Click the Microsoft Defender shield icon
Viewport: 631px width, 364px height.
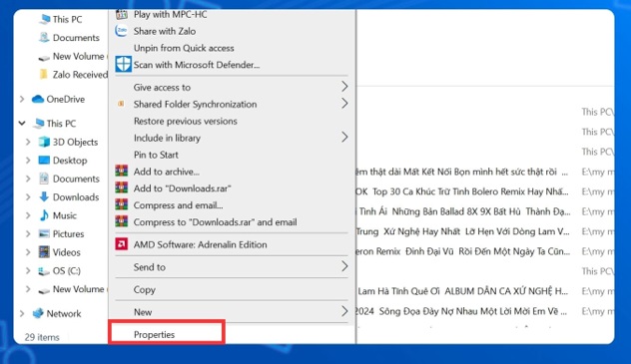[123, 64]
